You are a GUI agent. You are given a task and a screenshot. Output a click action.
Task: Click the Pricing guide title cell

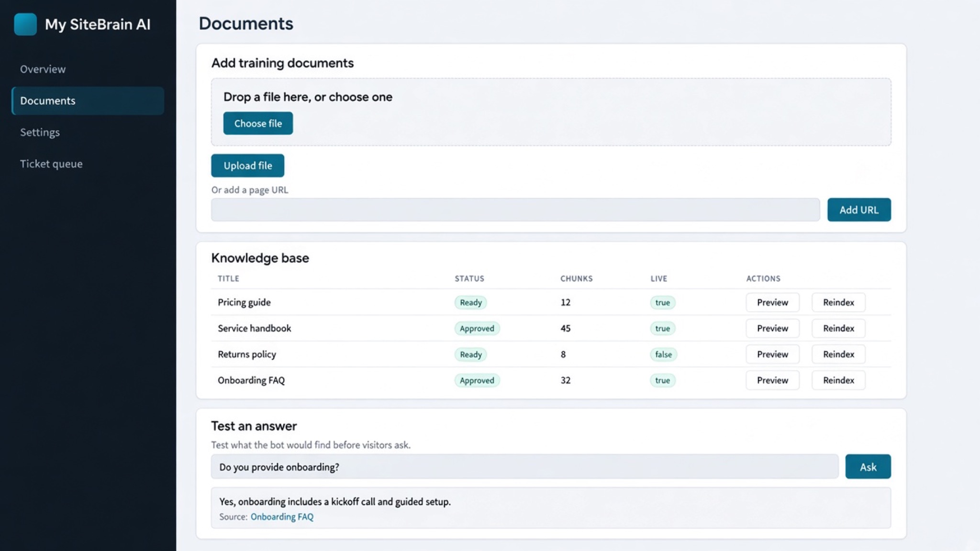click(244, 302)
